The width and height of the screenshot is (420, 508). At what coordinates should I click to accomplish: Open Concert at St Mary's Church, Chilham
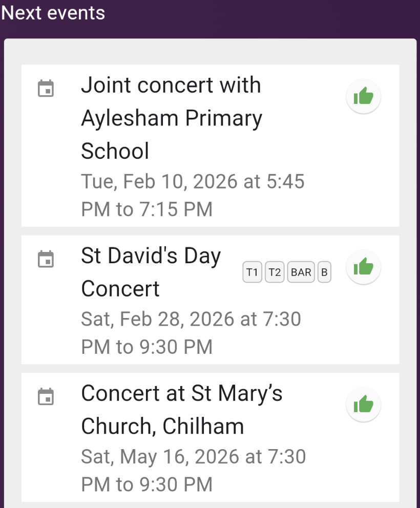pos(182,410)
